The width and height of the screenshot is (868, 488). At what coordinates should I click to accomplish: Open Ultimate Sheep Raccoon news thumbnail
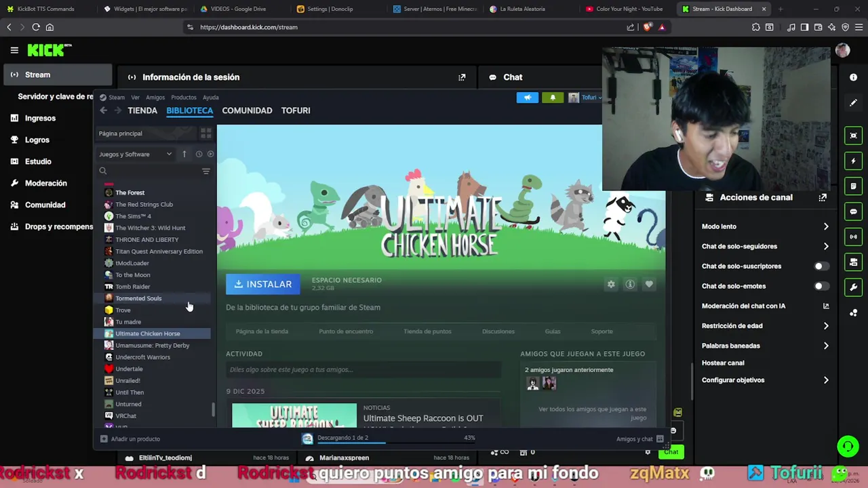tap(294, 415)
